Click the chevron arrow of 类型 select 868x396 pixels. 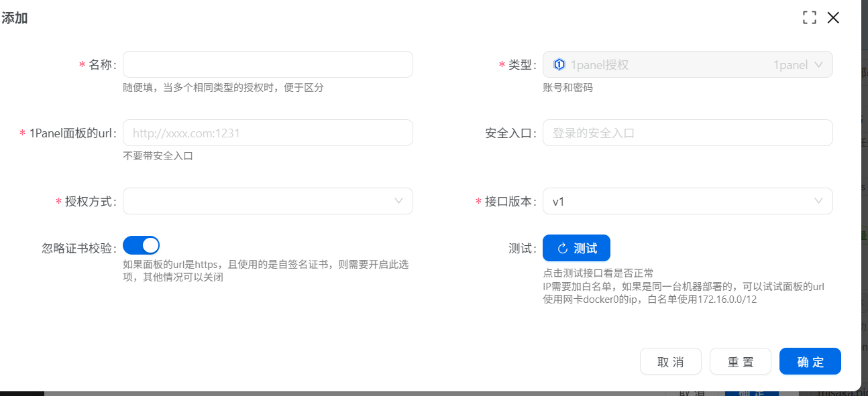818,65
